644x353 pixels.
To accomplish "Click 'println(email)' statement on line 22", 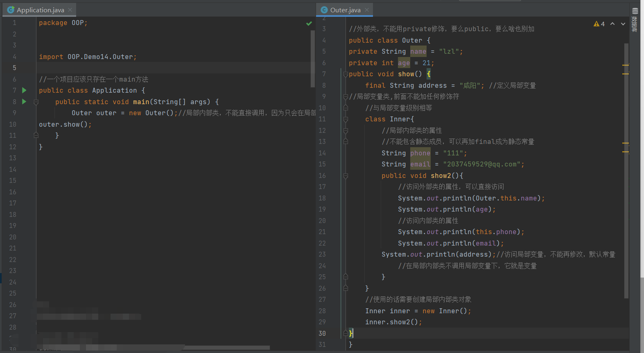I will pos(451,243).
